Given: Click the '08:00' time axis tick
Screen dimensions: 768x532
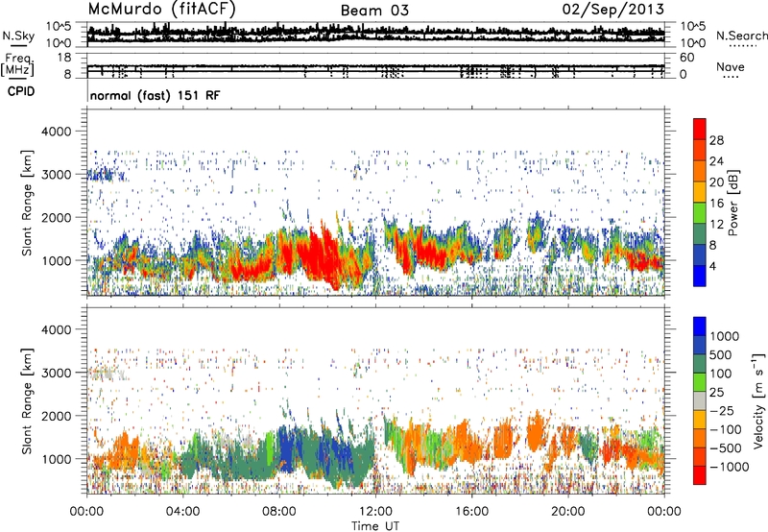Looking at the screenshot, I should click(x=279, y=512).
